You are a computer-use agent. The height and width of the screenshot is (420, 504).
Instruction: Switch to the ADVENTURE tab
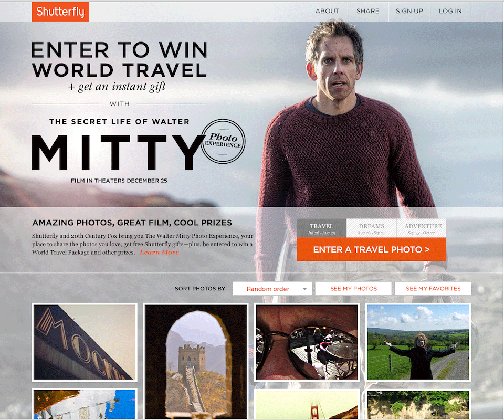(x=422, y=228)
